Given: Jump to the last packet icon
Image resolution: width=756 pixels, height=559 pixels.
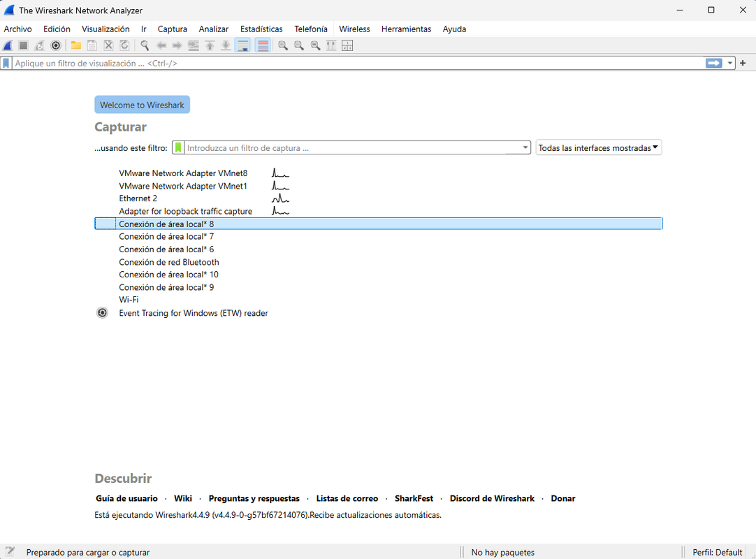Looking at the screenshot, I should (x=226, y=45).
